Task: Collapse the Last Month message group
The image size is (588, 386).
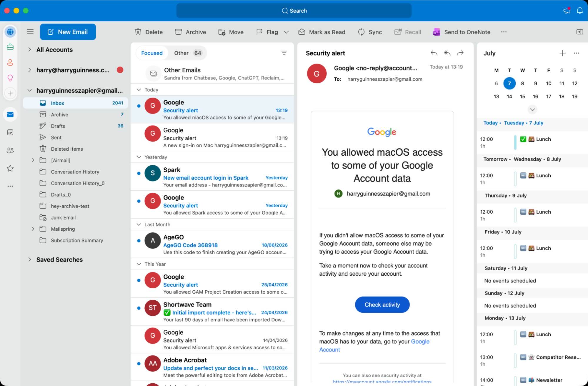Action: [139, 224]
